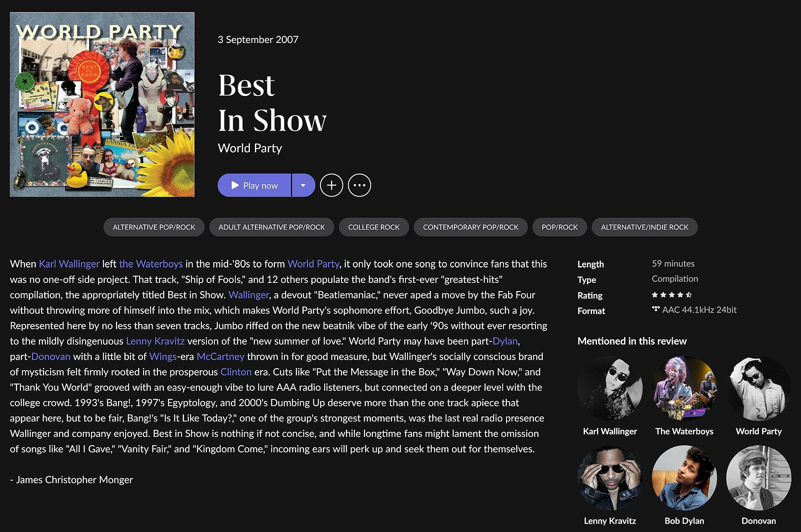Open World Party artist name under title
Viewport: 801px width, 532px height.
[x=250, y=148]
